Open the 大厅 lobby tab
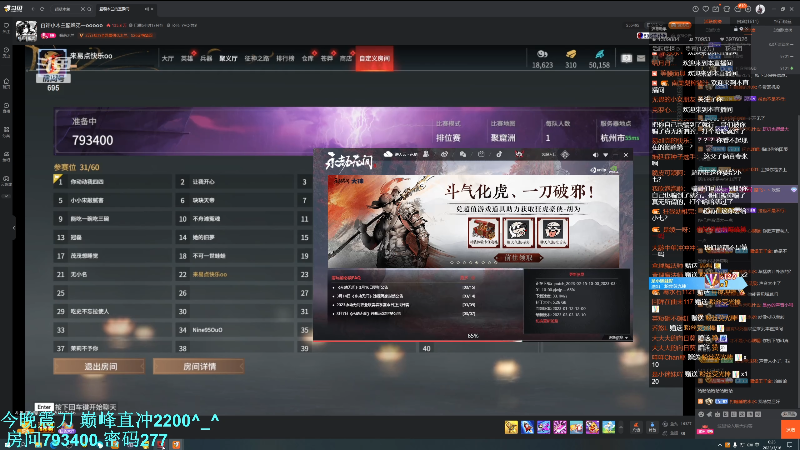Screen dimensions: 800x450 pyautogui.click(x=167, y=59)
